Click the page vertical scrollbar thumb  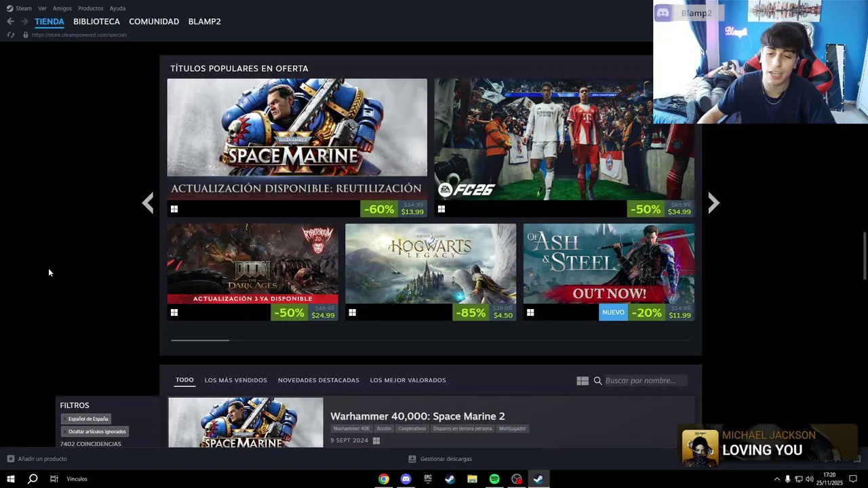click(865, 256)
